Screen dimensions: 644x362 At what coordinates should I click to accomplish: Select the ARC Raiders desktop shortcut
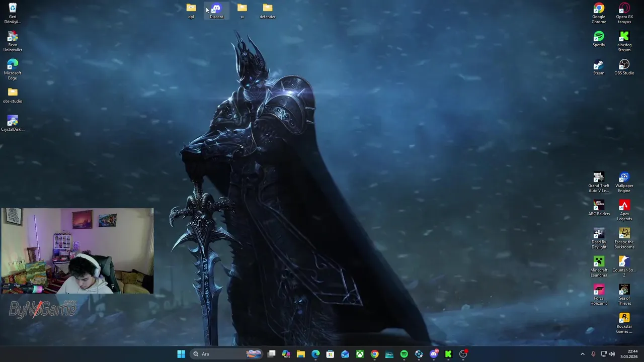click(x=599, y=208)
